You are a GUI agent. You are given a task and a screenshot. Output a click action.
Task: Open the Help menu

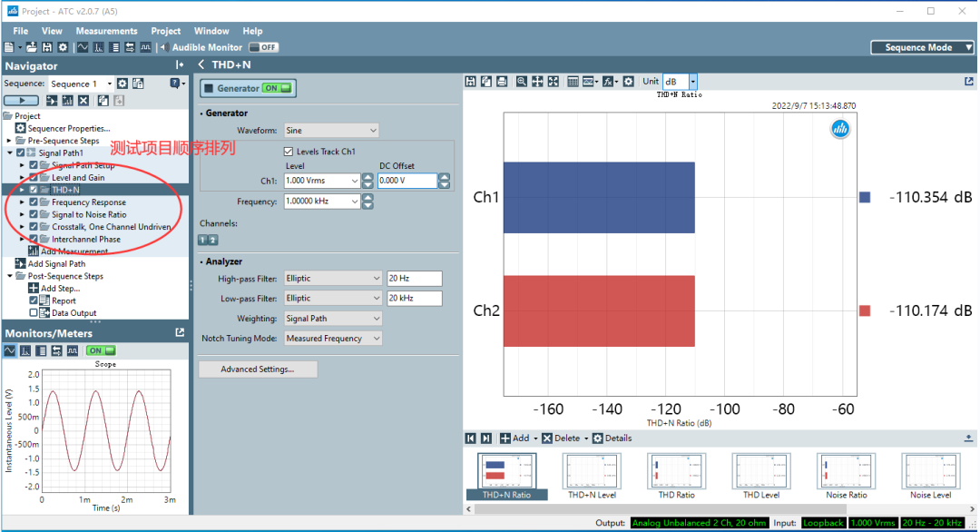click(252, 31)
